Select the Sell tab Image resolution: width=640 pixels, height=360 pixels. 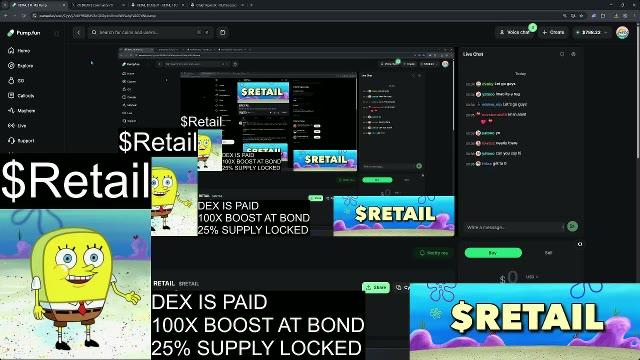pos(549,253)
